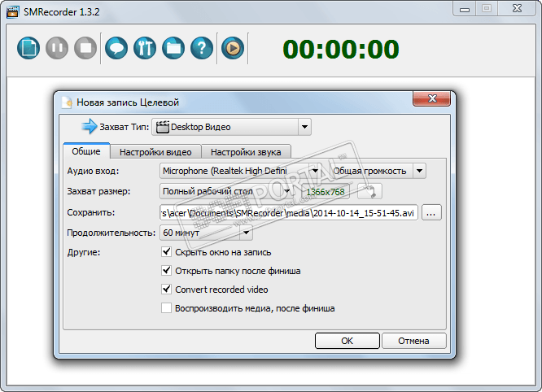The width and height of the screenshot is (542, 392).
Task: Click the pause recording toolbar icon
Action: [x=57, y=48]
